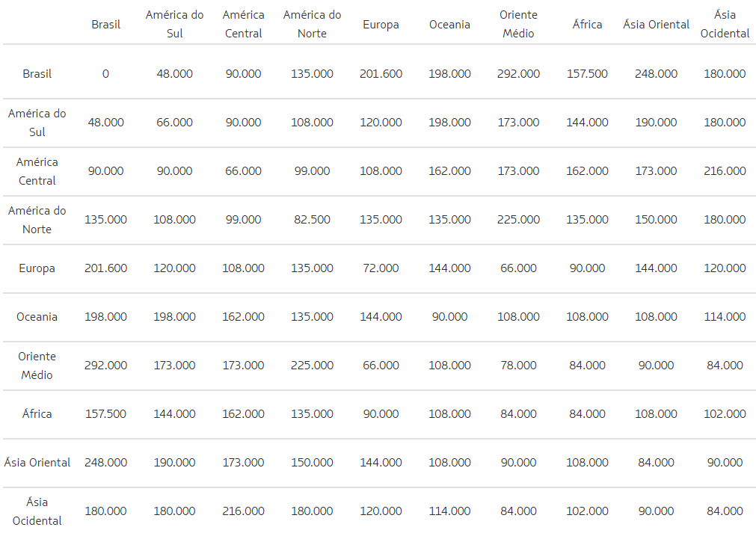
Task: Select the Ásia Ocidental column header
Action: click(x=725, y=25)
